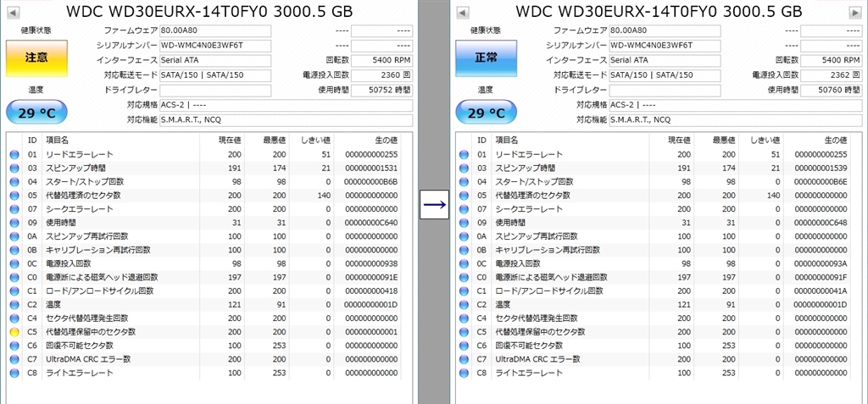Go to previous disk in the 正常 window
Image resolution: width=868 pixels, height=404 pixels.
pos(464,12)
